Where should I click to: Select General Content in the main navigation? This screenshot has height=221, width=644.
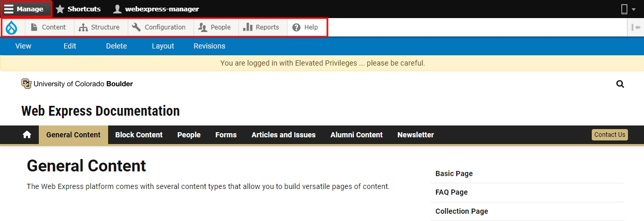[73, 135]
